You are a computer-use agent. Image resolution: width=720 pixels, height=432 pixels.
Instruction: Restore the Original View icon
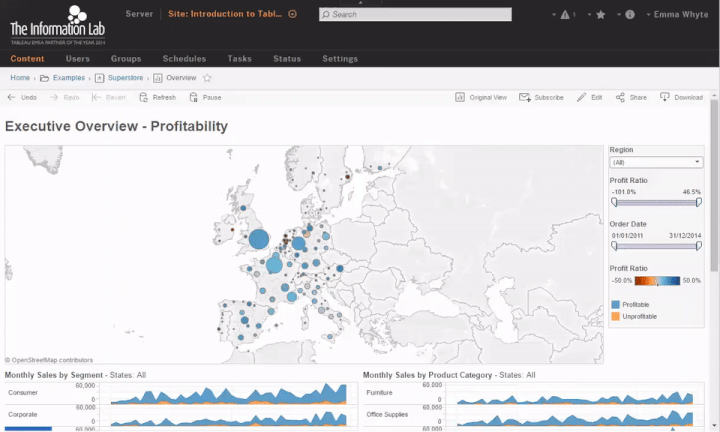[460, 97]
